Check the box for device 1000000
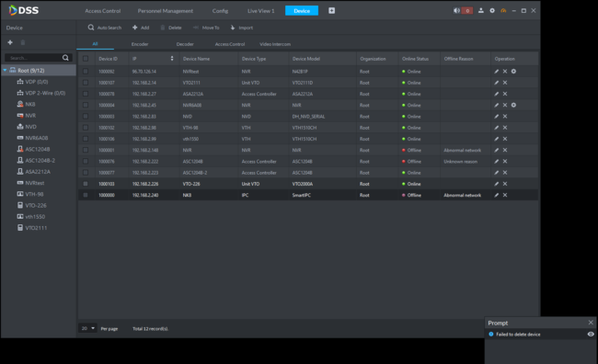 point(86,195)
